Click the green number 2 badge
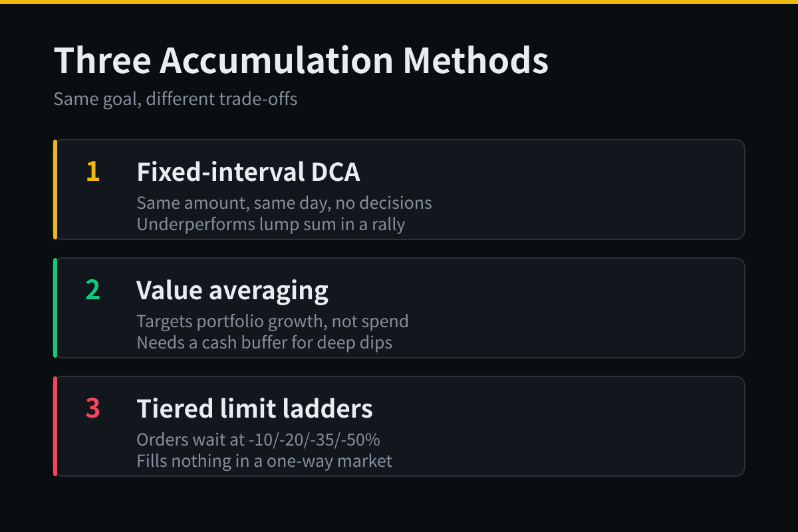The image size is (798, 532). (92, 290)
